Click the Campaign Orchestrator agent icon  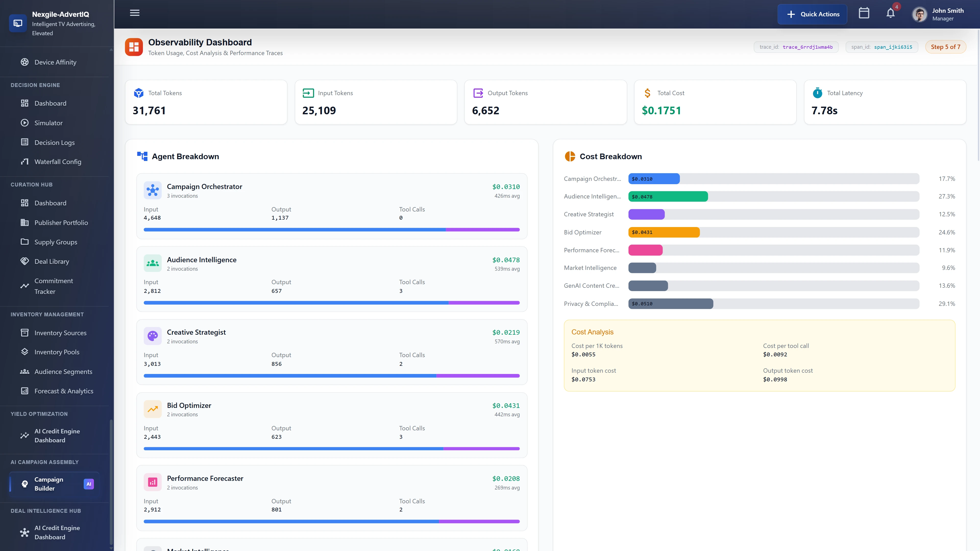coord(153,190)
